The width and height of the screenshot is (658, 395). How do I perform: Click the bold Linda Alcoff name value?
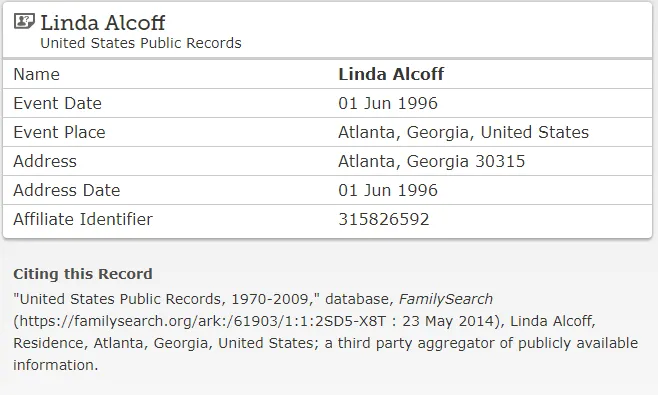(391, 74)
